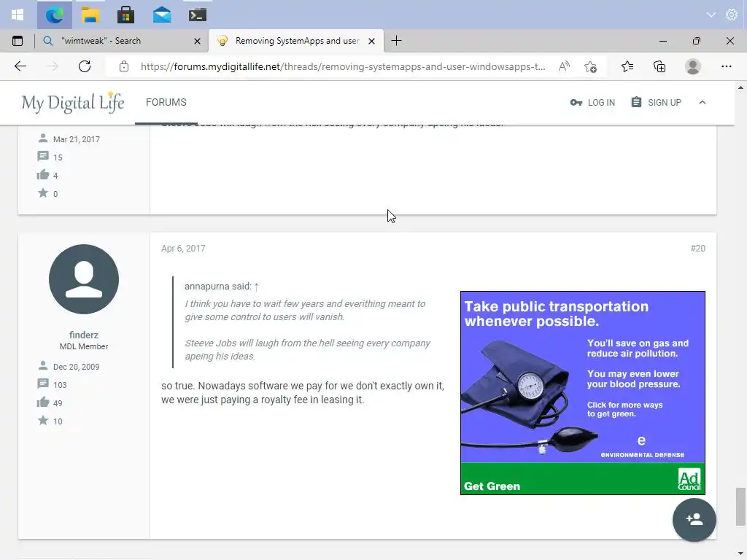This screenshot has height=560, width=747.
Task: Open post permalink Apr 6, 2017
Action: [x=183, y=249]
